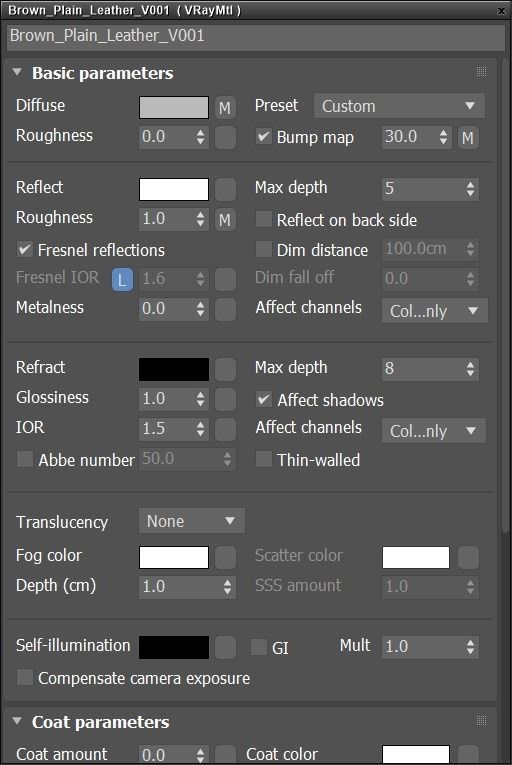
Task: Click the Self-illumination map slot button
Action: point(225,647)
